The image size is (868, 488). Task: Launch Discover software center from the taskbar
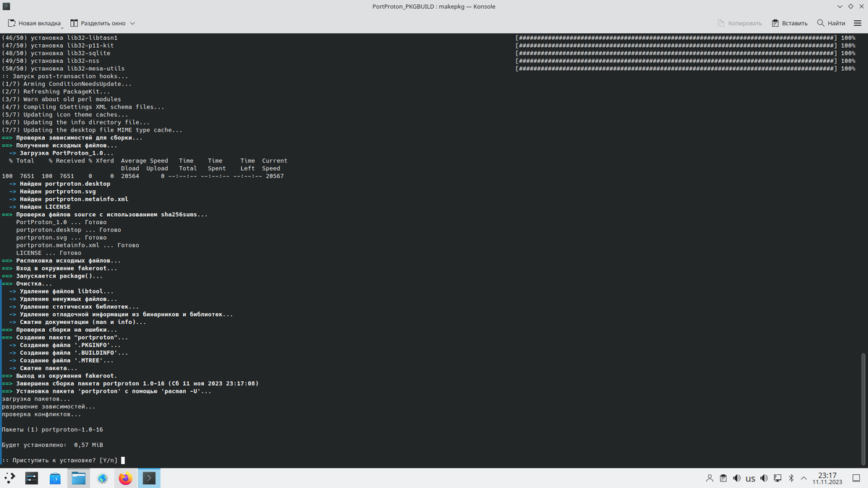[x=55, y=478]
